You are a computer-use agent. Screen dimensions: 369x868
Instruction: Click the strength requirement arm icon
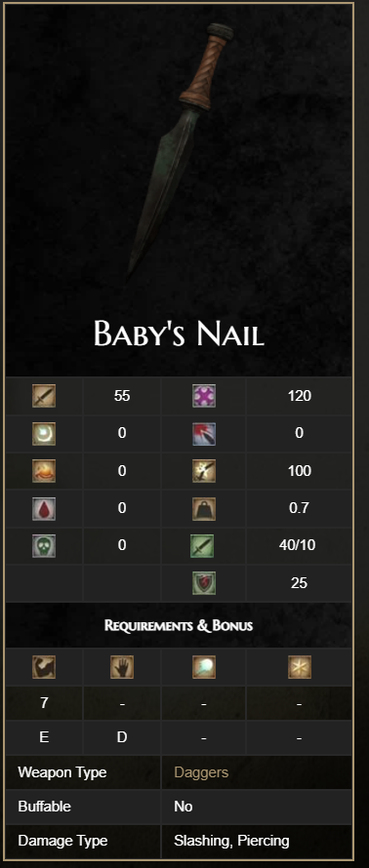click(x=44, y=667)
